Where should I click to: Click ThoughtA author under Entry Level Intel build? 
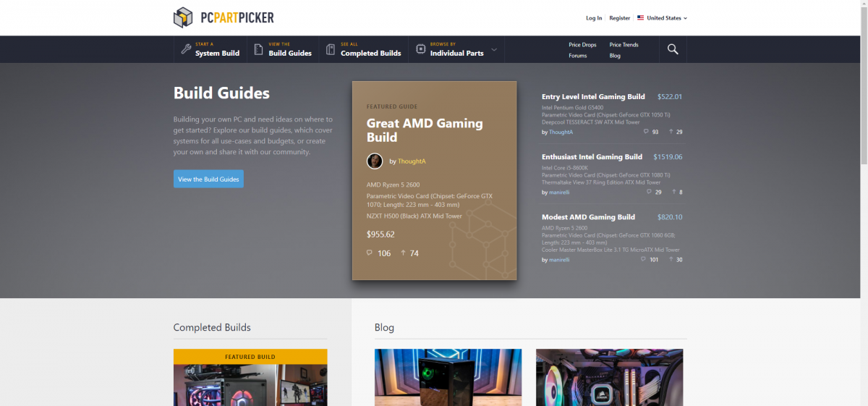point(561,132)
